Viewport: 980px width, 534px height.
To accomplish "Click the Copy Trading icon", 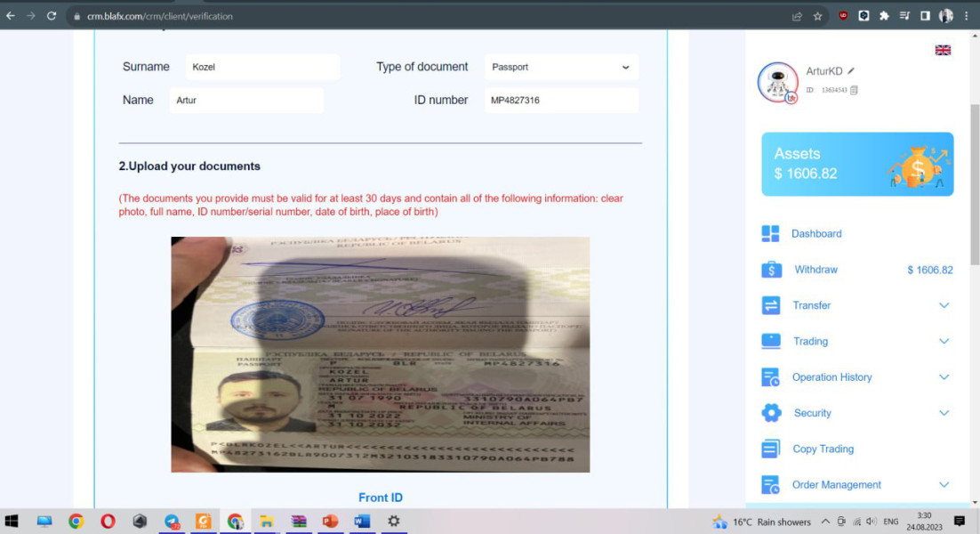I will [x=771, y=449].
